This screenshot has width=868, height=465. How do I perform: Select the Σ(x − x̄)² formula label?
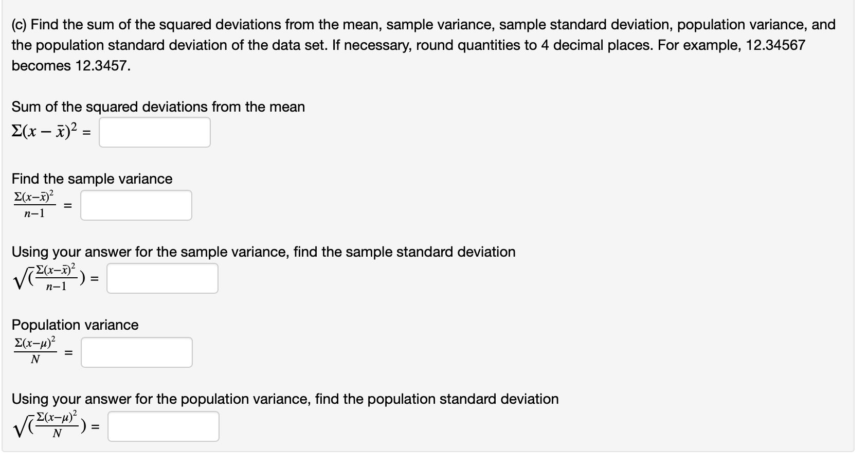(x=46, y=133)
